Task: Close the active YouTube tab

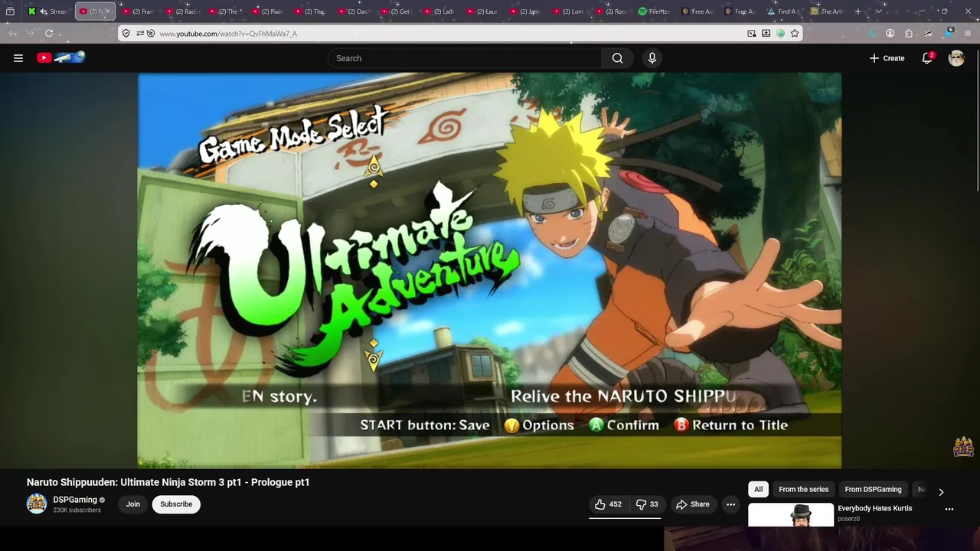Action: click(107, 11)
